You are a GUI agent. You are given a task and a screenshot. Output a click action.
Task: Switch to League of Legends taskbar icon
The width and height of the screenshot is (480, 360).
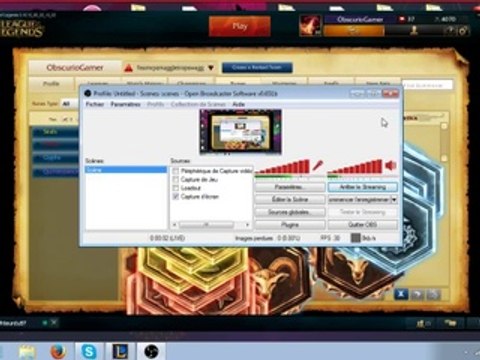point(120,351)
